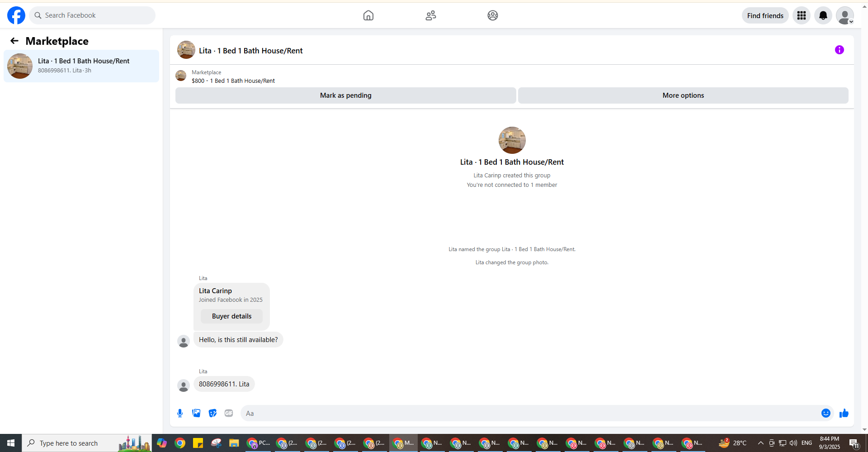Click the large centered group photo
The image size is (868, 452).
[x=512, y=140]
